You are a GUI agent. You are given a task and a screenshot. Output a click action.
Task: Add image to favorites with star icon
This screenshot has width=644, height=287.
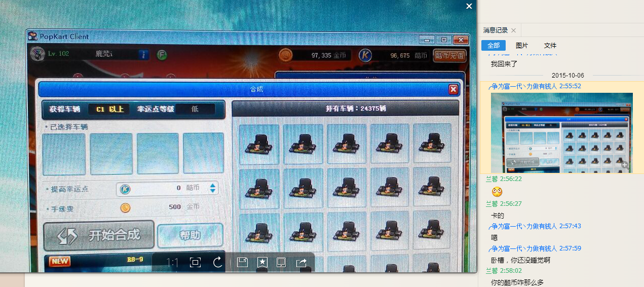pyautogui.click(x=262, y=262)
